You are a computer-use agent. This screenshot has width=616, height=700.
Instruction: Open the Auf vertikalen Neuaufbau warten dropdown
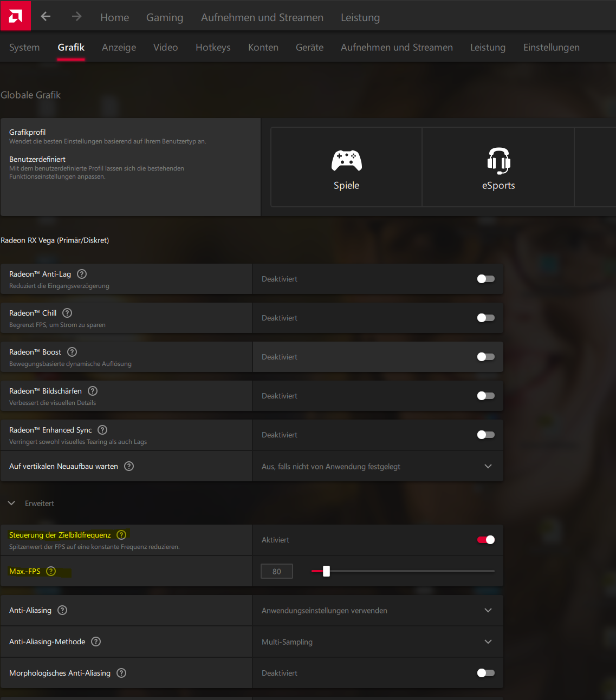point(488,466)
